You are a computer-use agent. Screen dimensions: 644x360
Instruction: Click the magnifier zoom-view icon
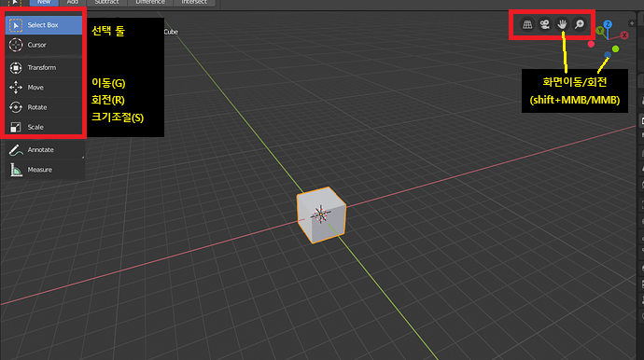point(579,24)
